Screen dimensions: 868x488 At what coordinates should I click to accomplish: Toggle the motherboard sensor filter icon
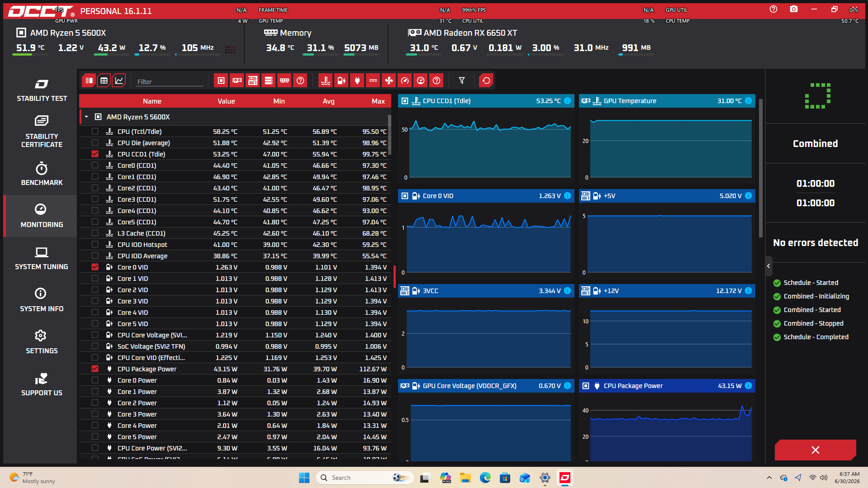[253, 81]
